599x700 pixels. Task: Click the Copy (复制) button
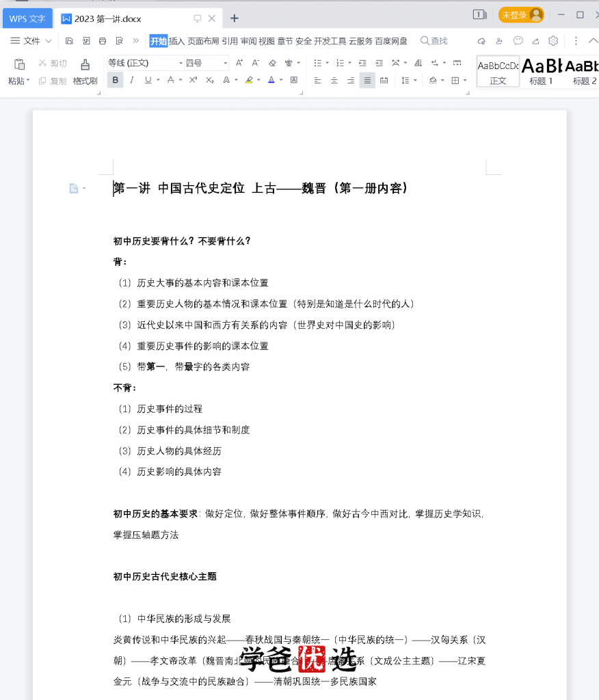[x=52, y=81]
